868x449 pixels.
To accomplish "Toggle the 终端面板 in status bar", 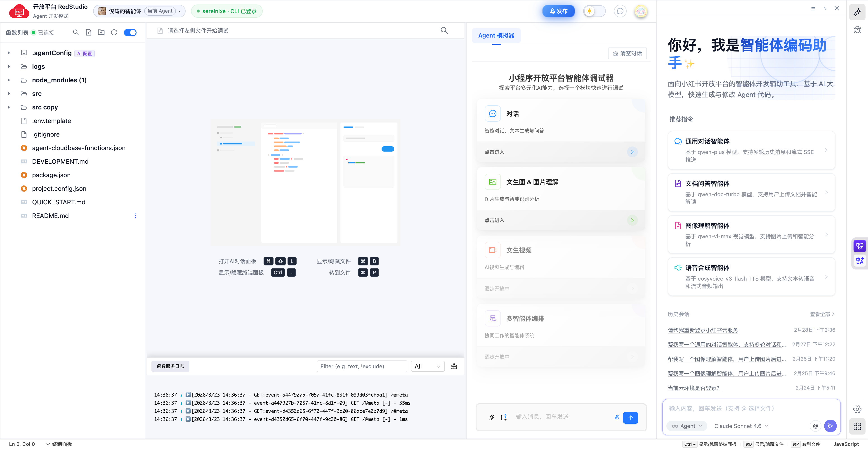I will (x=59, y=444).
